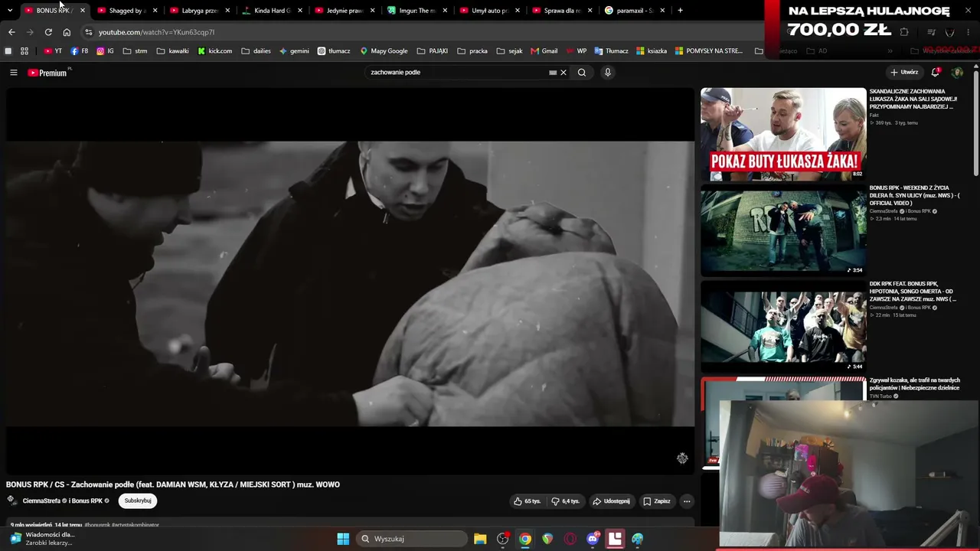Open the YT bookmark
Image resolution: width=980 pixels, height=551 pixels.
coord(53,51)
